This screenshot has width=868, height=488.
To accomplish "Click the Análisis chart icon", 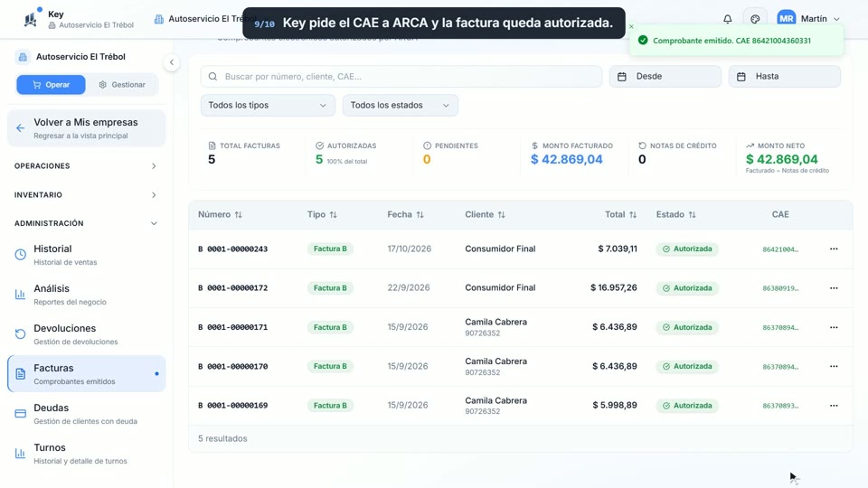I will point(21,295).
